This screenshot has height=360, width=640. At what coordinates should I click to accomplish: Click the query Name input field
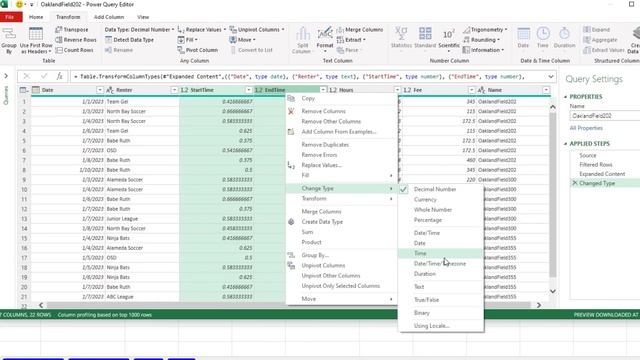point(604,116)
